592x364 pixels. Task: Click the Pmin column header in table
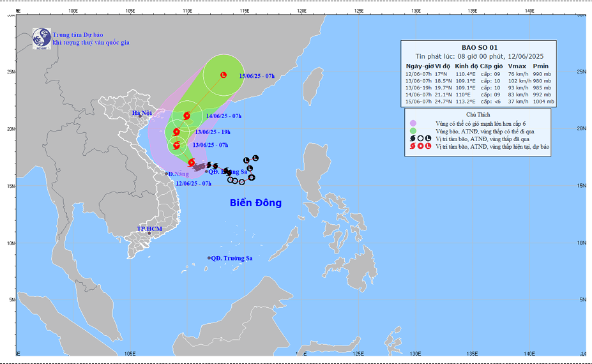tap(541, 66)
